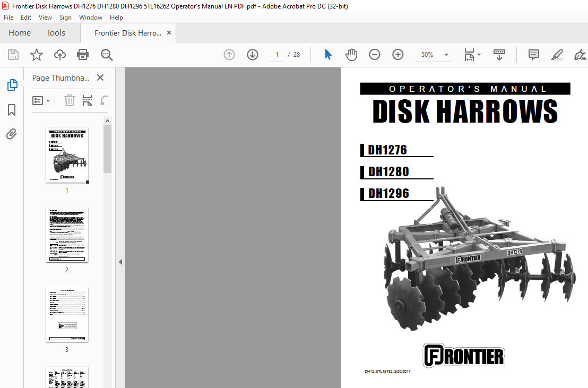Upload the file with the cloud upload icon
Screen dimensions: 588x388
[x=59, y=55]
